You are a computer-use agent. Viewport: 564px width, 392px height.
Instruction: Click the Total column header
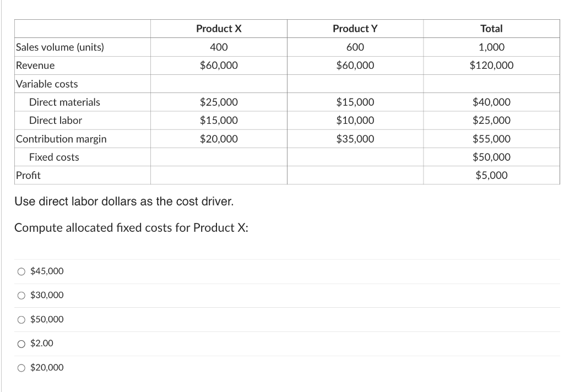(491, 29)
